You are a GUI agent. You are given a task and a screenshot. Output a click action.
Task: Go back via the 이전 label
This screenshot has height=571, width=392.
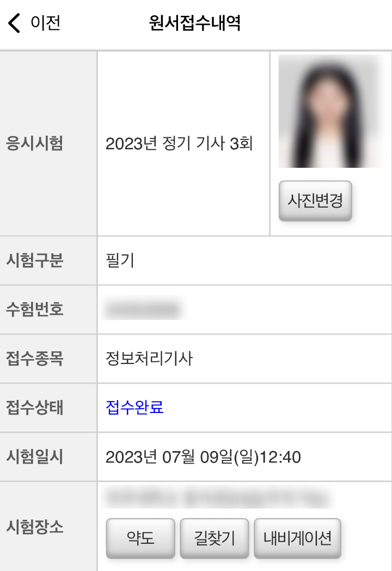pyautogui.click(x=46, y=23)
